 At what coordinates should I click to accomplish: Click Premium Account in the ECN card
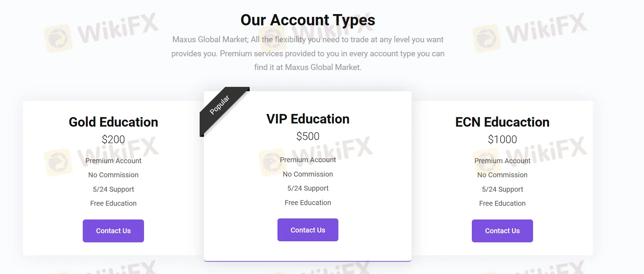(502, 161)
